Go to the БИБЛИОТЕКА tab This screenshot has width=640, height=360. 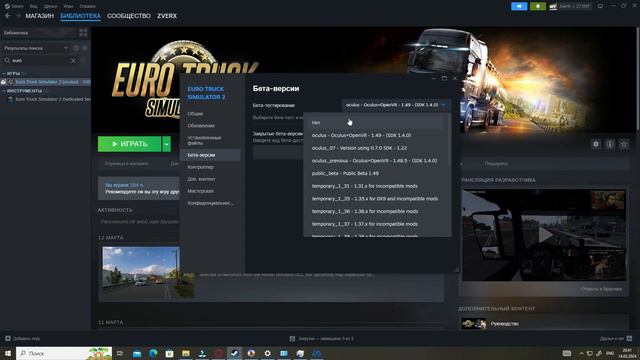coord(80,16)
